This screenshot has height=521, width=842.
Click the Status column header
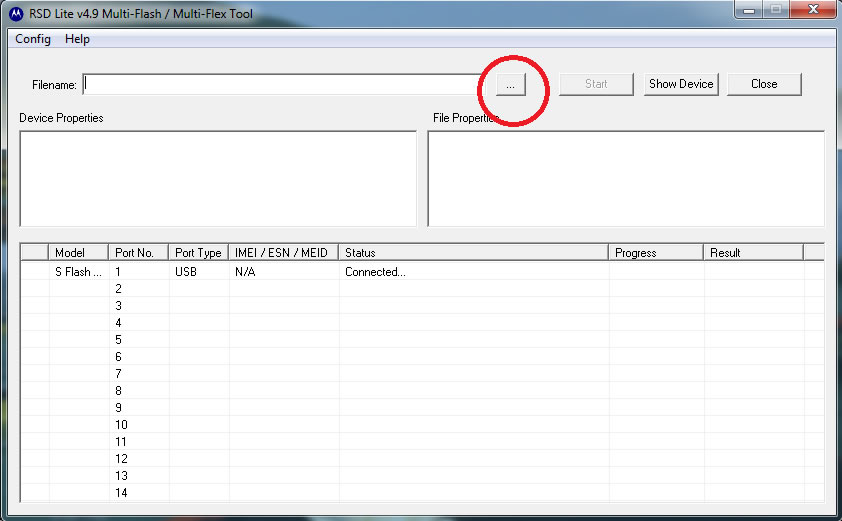[474, 252]
